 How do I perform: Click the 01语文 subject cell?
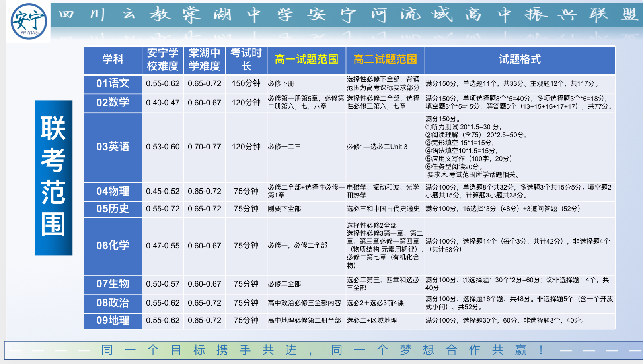pyautogui.click(x=113, y=84)
